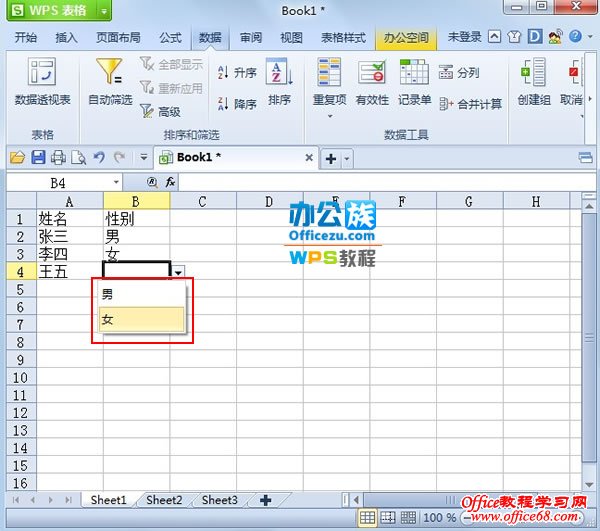The image size is (600, 531).
Task: Create a new document tab with plus
Action: coord(331,158)
